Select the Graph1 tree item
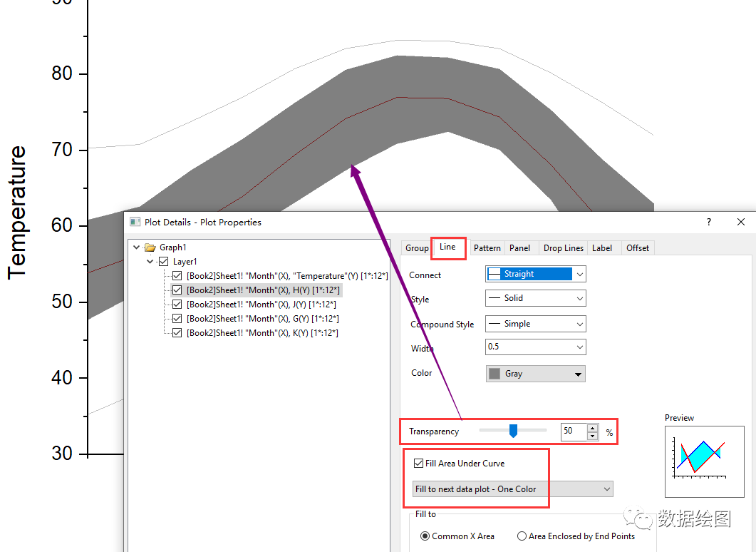Image resolution: width=756 pixels, height=552 pixels. point(172,247)
